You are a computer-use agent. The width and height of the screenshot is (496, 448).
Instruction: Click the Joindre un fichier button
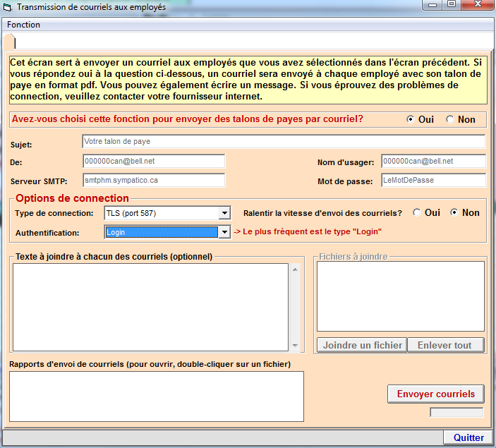(363, 345)
